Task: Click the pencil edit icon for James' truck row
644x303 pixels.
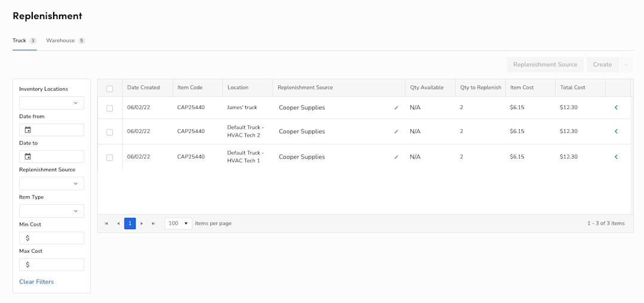Action: pos(396,108)
